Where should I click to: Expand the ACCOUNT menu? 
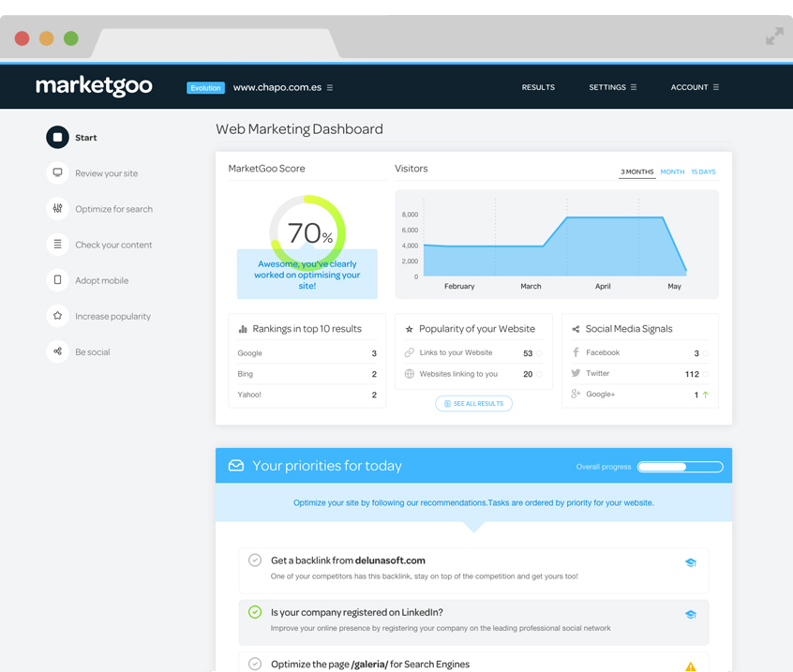tap(695, 87)
